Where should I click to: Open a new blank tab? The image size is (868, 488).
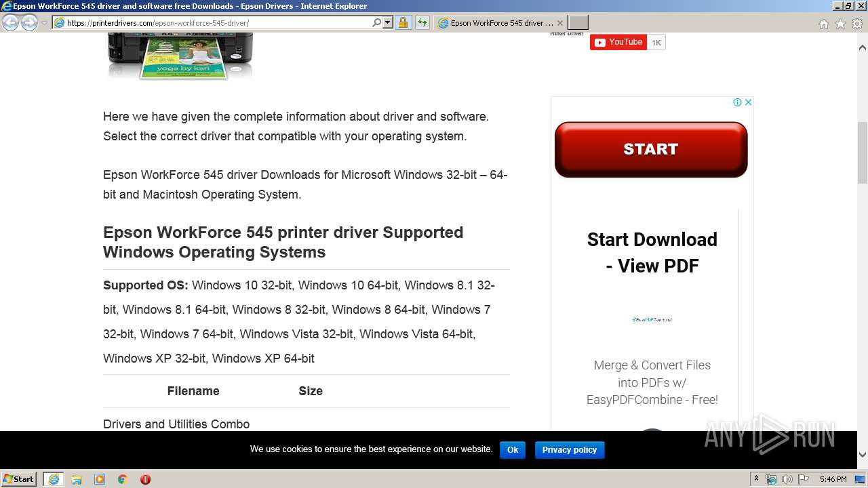pyautogui.click(x=578, y=22)
